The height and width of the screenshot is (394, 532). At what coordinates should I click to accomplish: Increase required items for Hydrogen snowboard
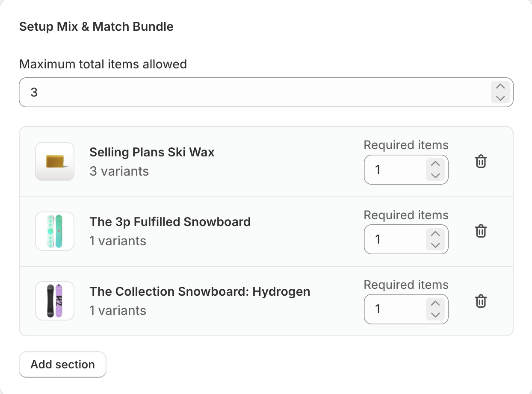pyautogui.click(x=435, y=303)
